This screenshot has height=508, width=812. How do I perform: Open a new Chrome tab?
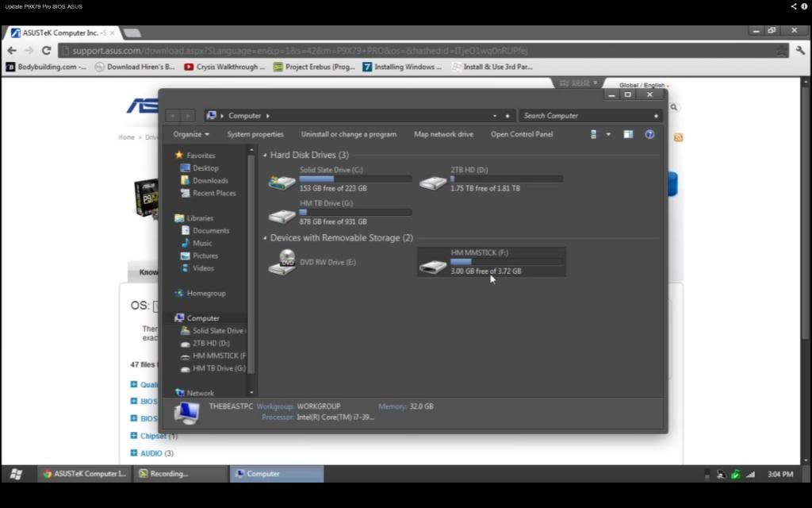(x=132, y=33)
